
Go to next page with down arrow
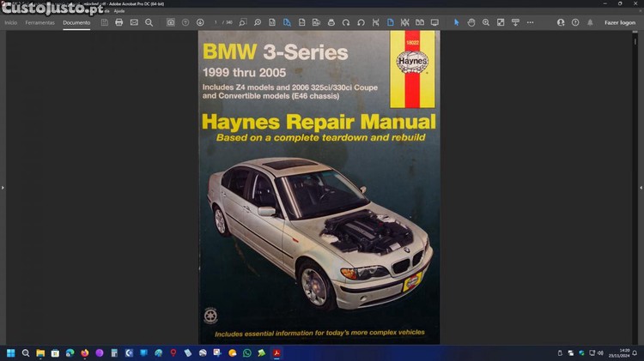tap(200, 22)
